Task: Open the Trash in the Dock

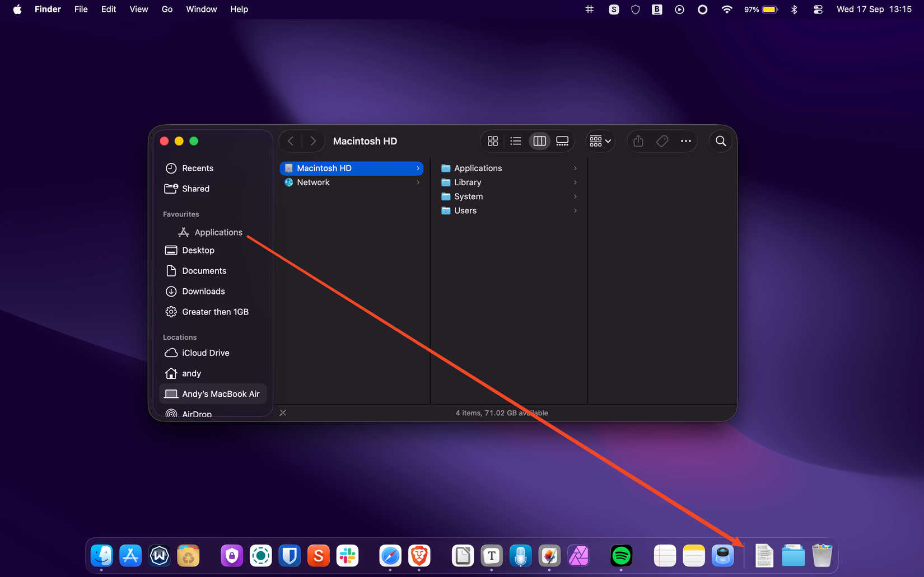Action: tap(822, 556)
